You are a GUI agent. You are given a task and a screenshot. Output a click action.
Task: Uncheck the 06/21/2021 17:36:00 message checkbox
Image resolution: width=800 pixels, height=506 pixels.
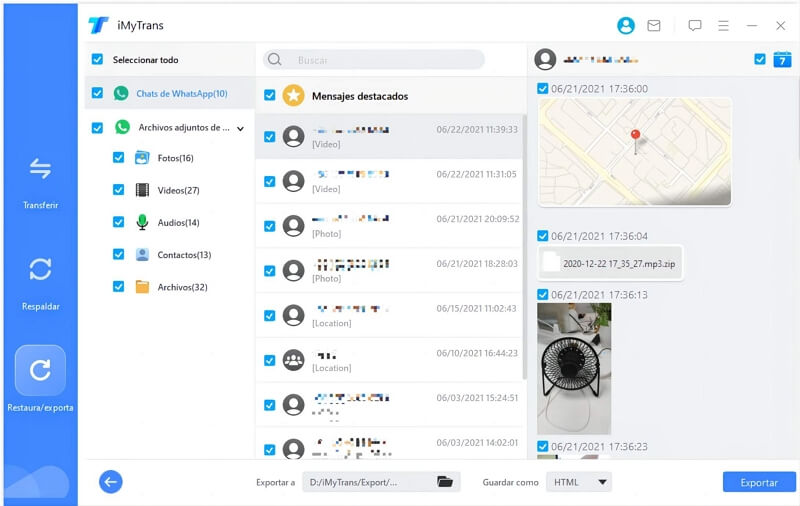[542, 88]
